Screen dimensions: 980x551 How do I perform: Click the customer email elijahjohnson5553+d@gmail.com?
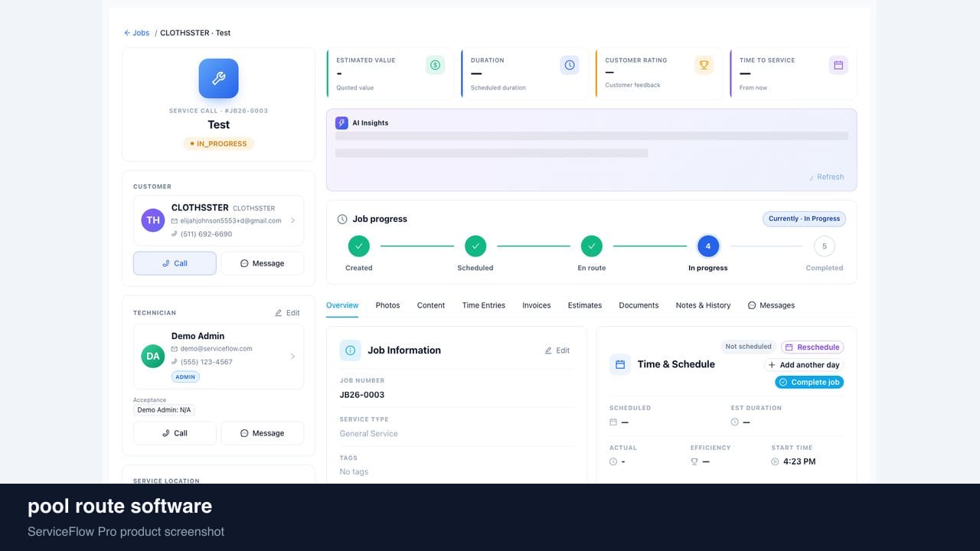pos(230,220)
